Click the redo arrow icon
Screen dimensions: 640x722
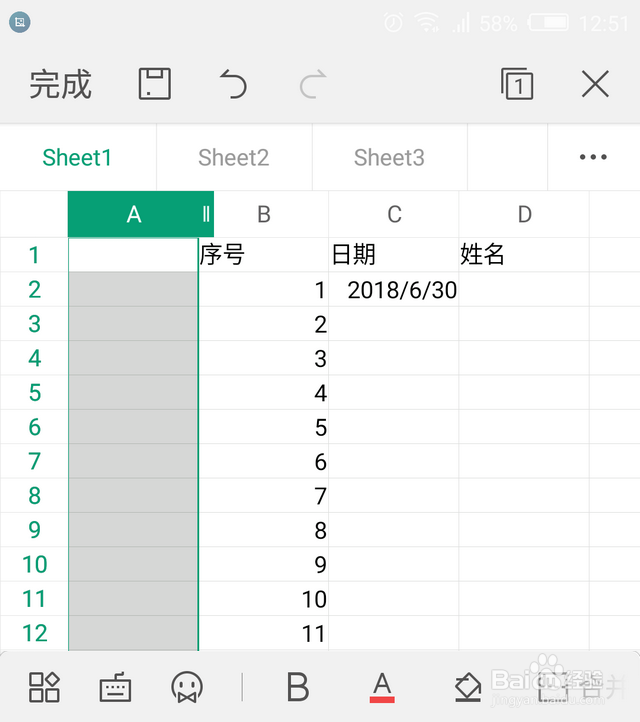(x=312, y=84)
